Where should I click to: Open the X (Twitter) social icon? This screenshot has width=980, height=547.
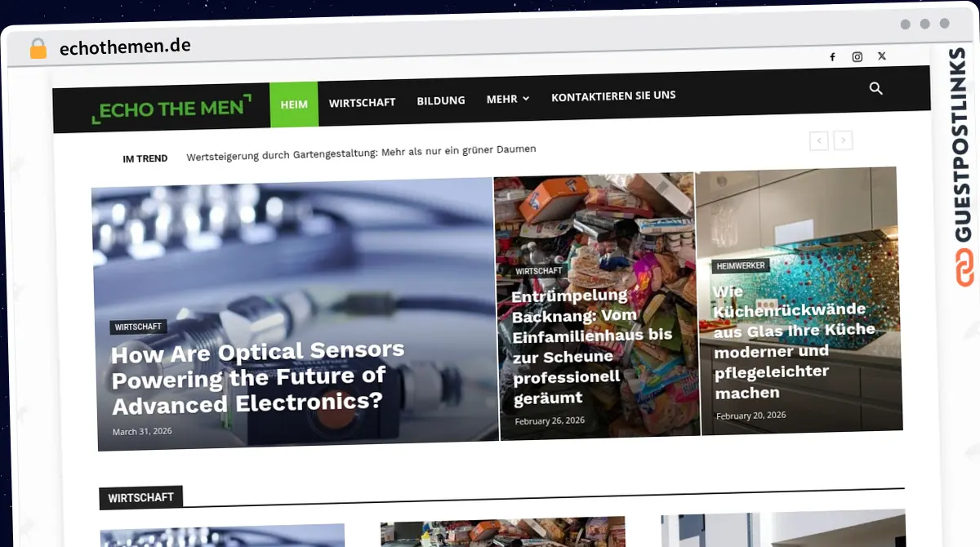click(x=881, y=56)
